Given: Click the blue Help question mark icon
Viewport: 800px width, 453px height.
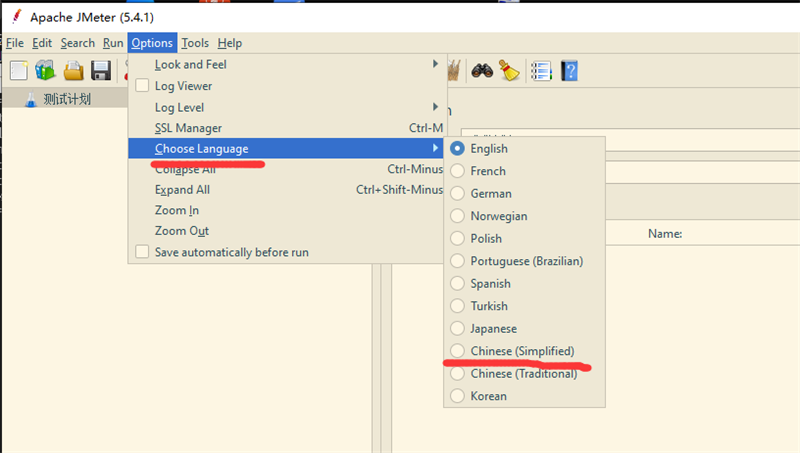Looking at the screenshot, I should click(x=569, y=71).
